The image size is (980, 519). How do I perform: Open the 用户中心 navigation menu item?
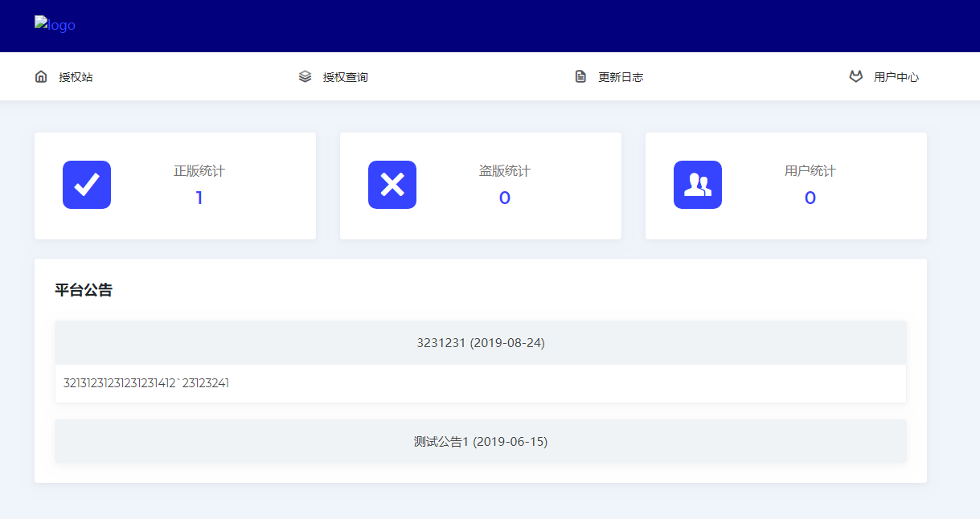pos(896,76)
